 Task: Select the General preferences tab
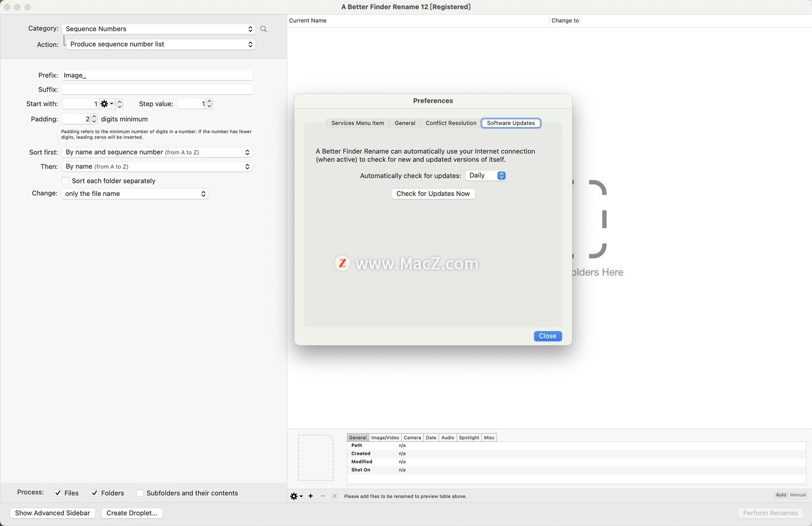tap(405, 123)
